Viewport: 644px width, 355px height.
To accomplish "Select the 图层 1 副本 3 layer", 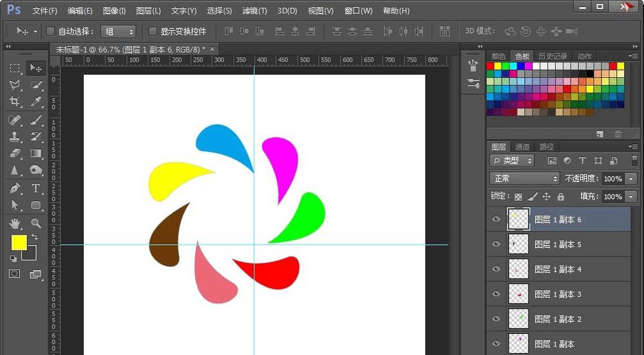I will 558,294.
